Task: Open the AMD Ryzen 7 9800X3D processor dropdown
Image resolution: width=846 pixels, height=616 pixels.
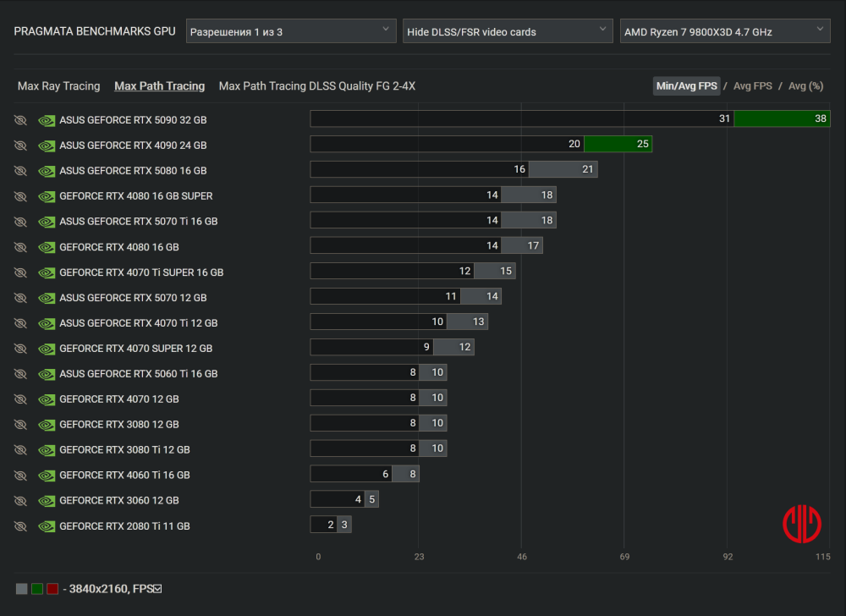Action: click(x=725, y=31)
